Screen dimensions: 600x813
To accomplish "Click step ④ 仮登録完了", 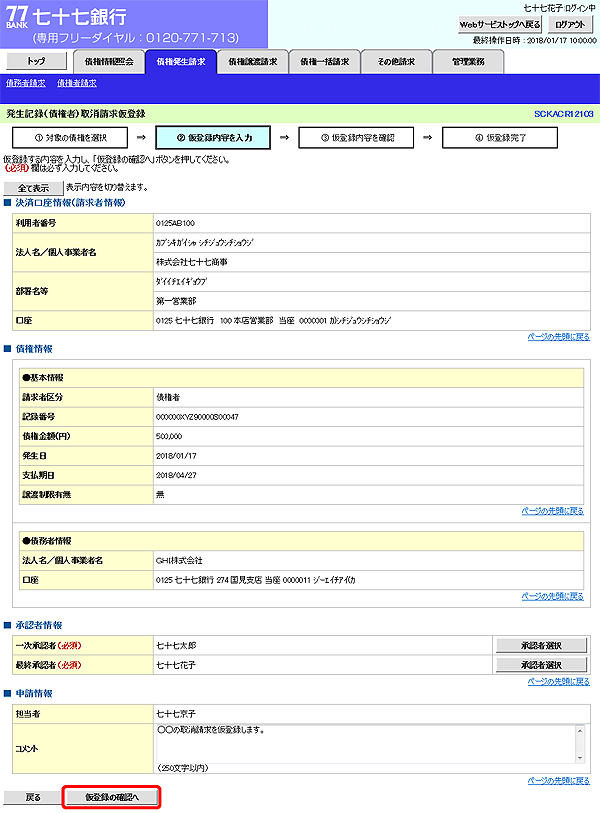I will (x=500, y=138).
